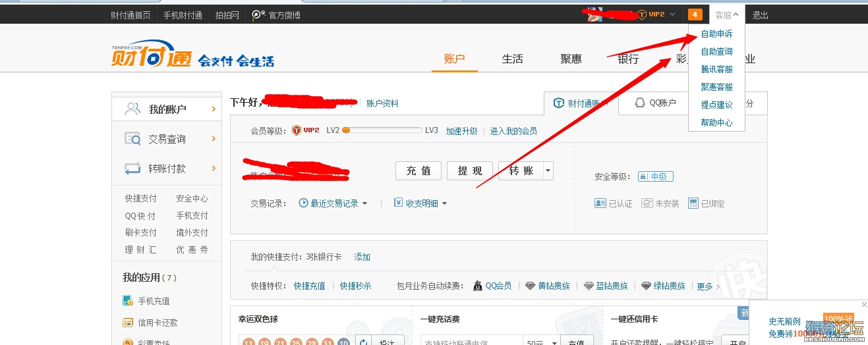Switch to the 生活 main tab
This screenshot has height=345, width=868.
click(512, 59)
